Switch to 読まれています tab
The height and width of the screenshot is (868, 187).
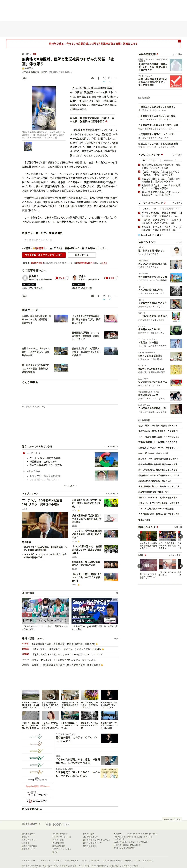(x=149, y=160)
